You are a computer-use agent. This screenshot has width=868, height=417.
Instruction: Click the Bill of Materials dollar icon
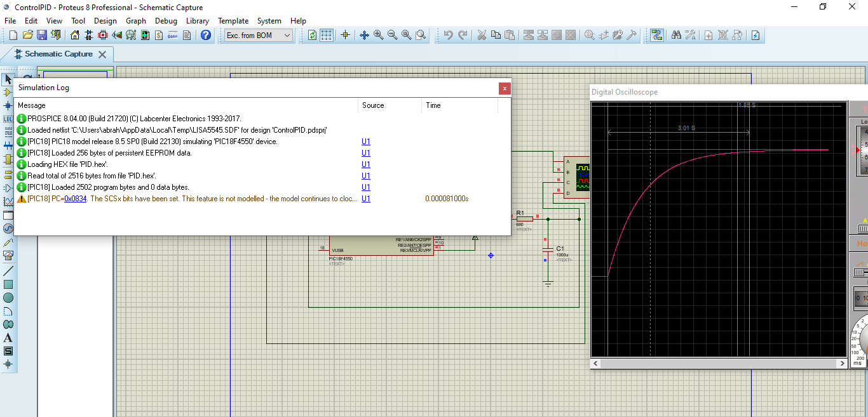[159, 36]
